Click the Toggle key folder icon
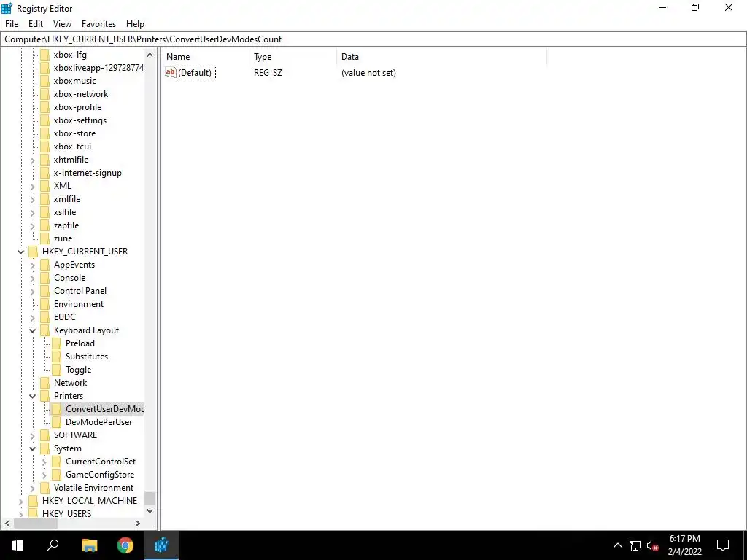The image size is (747, 560). tap(56, 370)
